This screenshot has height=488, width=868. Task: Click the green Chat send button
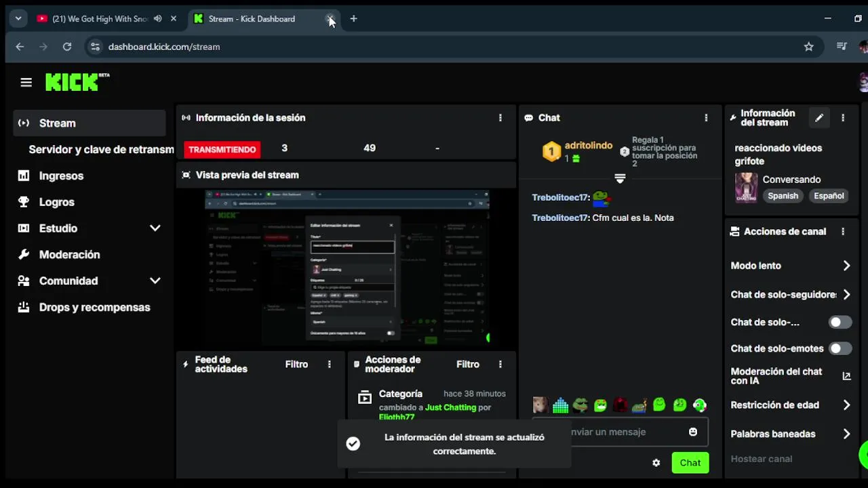click(690, 463)
